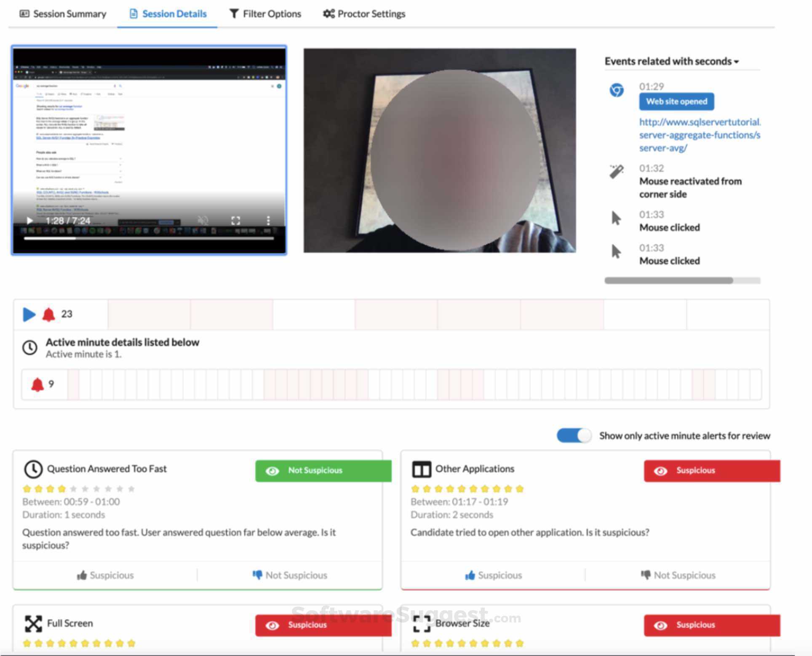Enter video fullscreen mode
The height and width of the screenshot is (656, 812).
click(235, 220)
